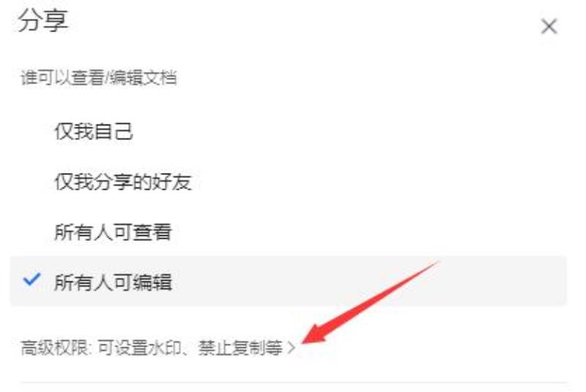Click the 高级权限 label text

(54, 348)
